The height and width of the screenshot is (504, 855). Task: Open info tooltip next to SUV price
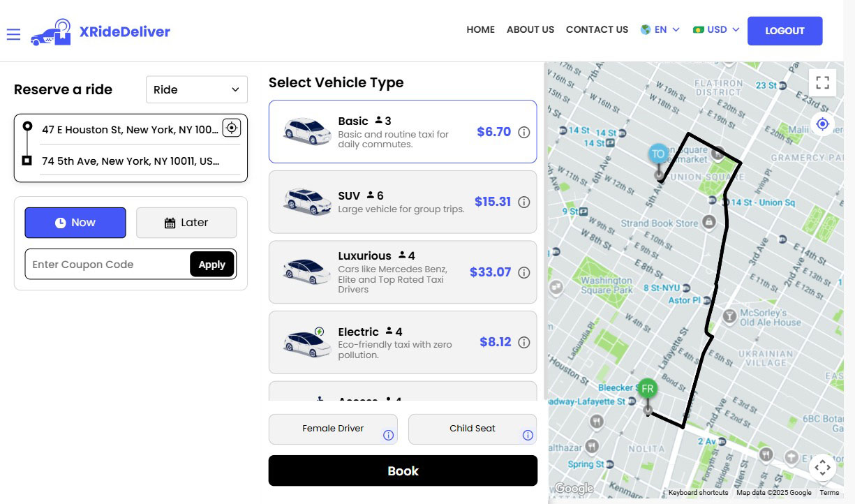[524, 202]
